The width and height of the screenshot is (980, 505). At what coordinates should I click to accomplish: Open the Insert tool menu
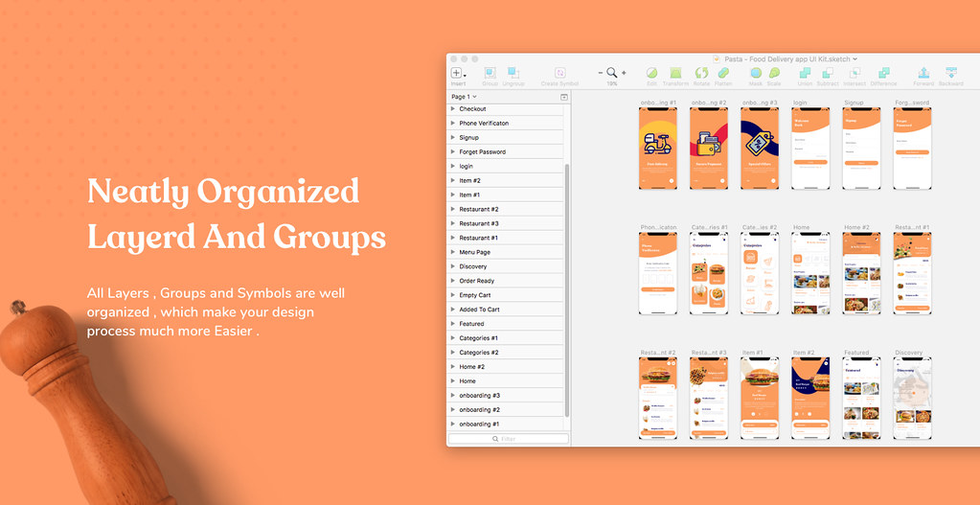click(x=458, y=74)
